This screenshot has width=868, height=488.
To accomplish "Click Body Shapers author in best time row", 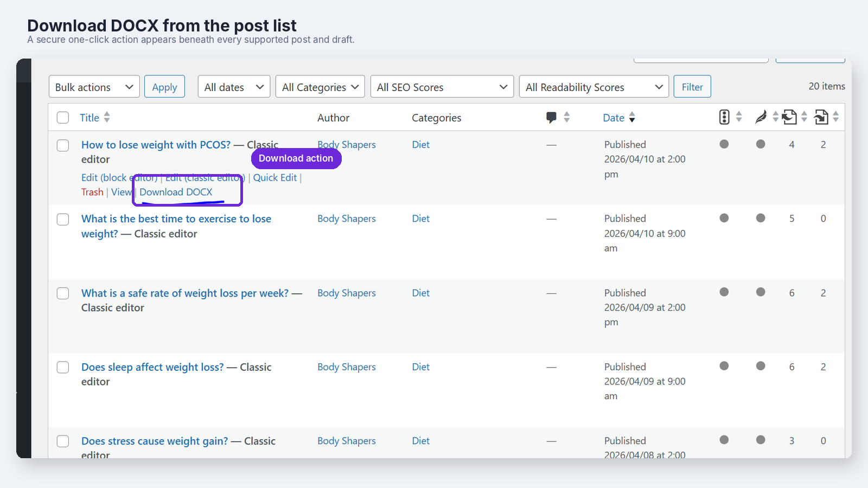I will (347, 219).
